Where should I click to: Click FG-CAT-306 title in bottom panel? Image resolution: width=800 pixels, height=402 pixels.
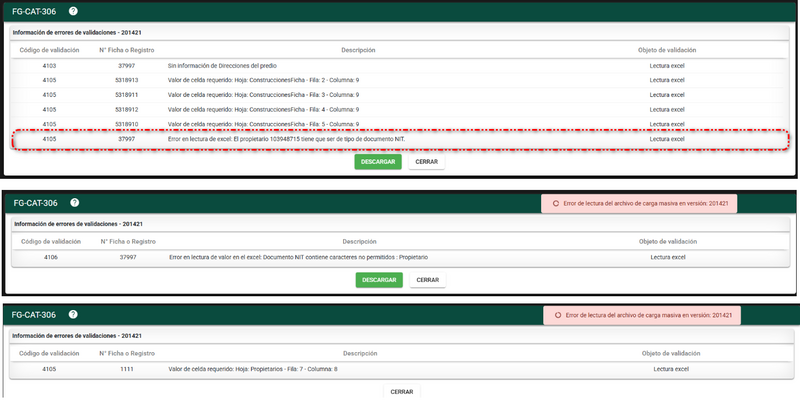[x=34, y=315]
